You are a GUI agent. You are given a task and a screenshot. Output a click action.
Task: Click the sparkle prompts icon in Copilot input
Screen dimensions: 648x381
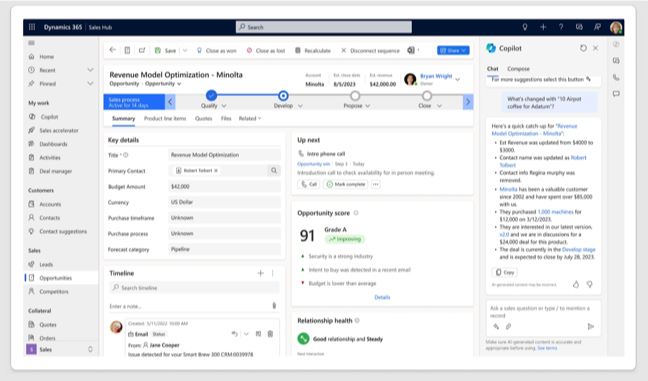[x=496, y=326]
